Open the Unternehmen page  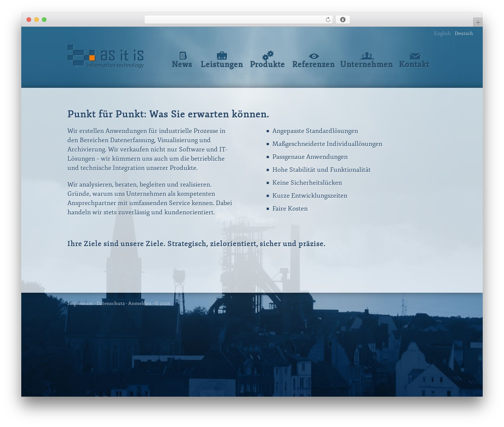click(x=367, y=64)
